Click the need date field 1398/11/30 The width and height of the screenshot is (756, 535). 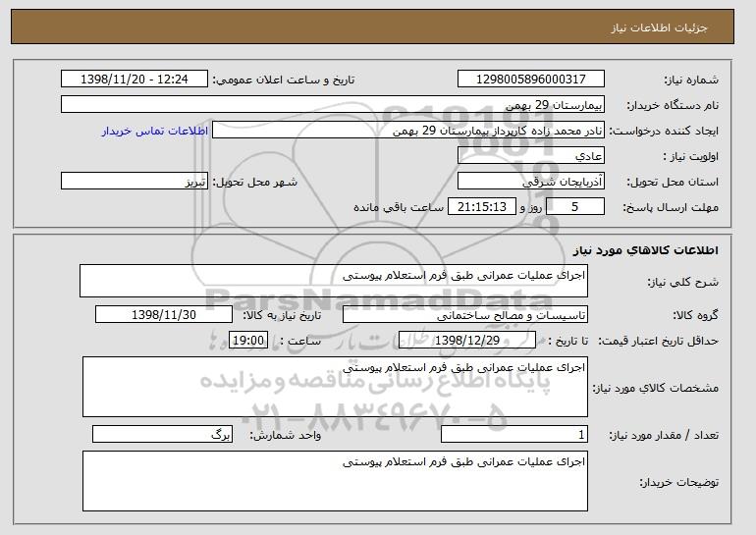(x=164, y=315)
